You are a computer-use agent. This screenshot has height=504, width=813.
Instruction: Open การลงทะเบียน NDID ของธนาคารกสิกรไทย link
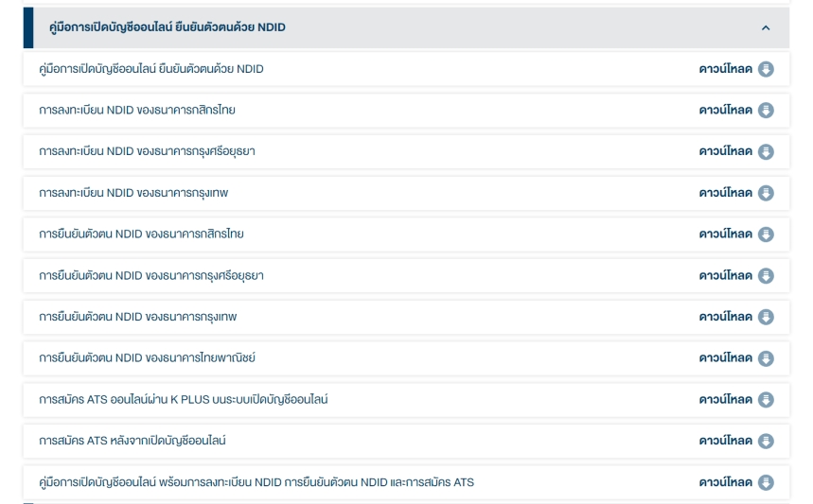point(137,111)
